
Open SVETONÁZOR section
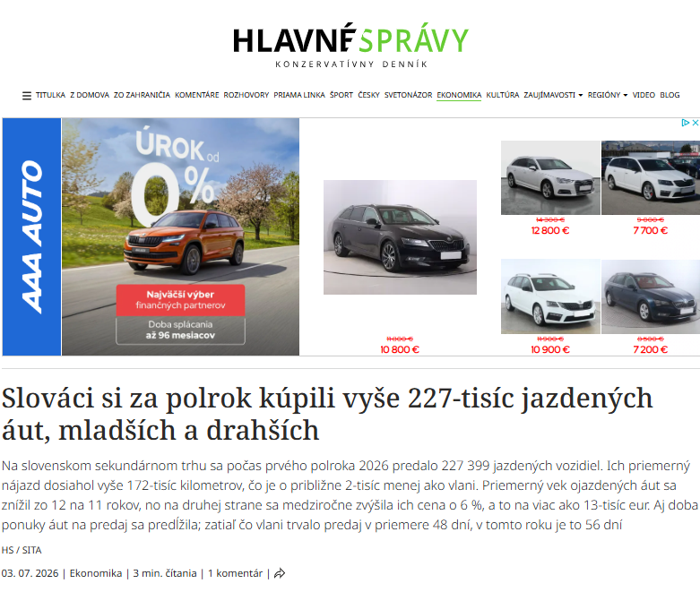click(408, 95)
